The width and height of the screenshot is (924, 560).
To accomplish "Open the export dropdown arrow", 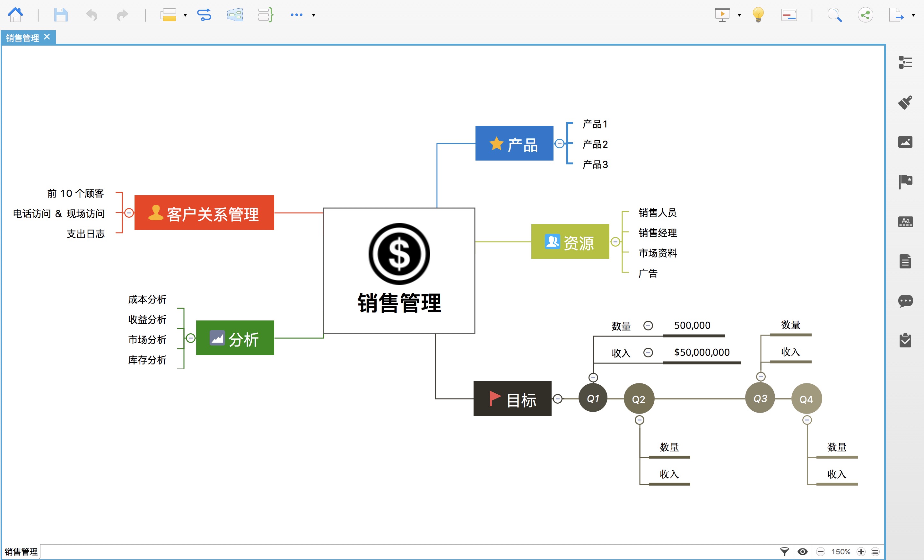I will click(x=913, y=15).
